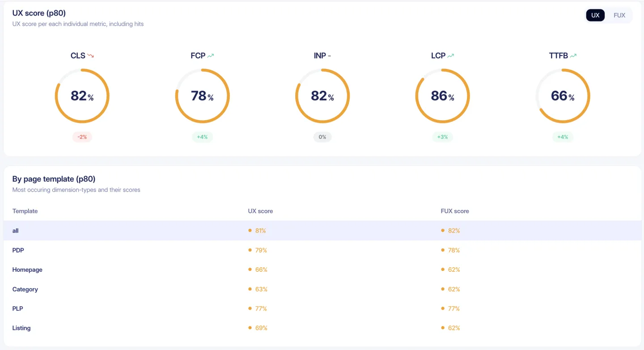
Task: Select the UX option in the view switcher
Action: pyautogui.click(x=595, y=15)
